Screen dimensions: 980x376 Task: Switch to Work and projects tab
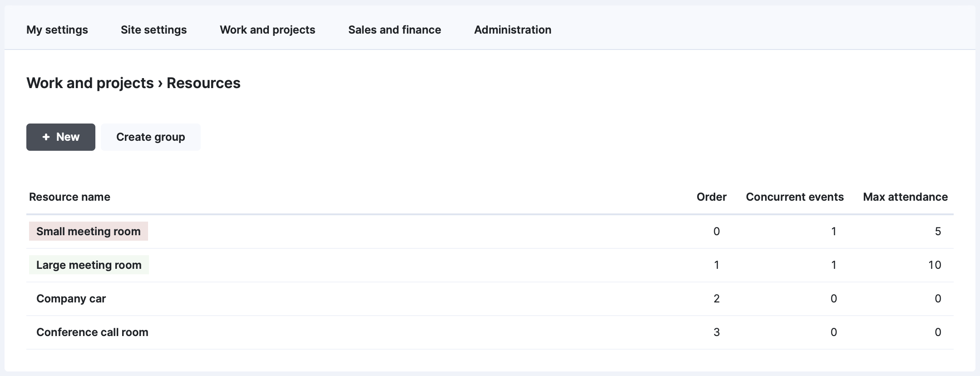[267, 30]
